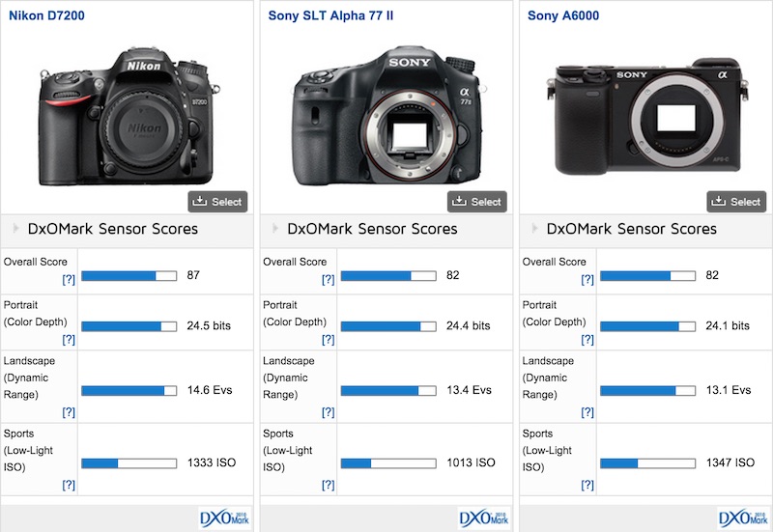Viewport: 773px width, 532px height.
Task: Click the Sony A6000 camera image
Action: coord(647,117)
